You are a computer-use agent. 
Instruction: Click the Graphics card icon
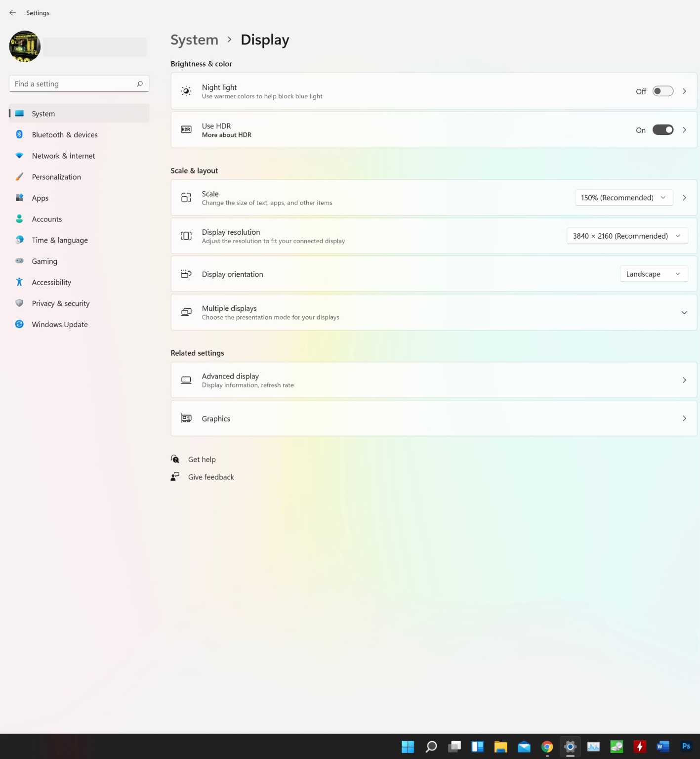(x=186, y=419)
